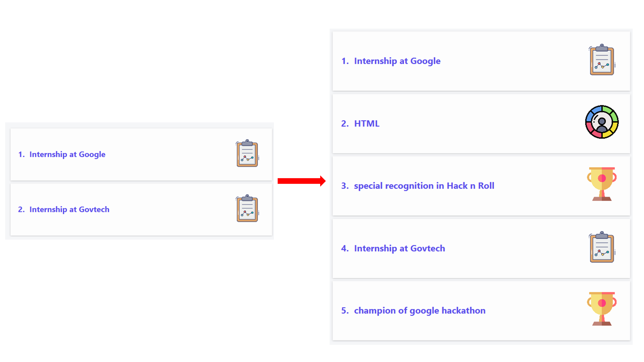Select 'Internship at Govtech' text in left list
The width and height of the screenshot is (644, 362).
point(69,209)
